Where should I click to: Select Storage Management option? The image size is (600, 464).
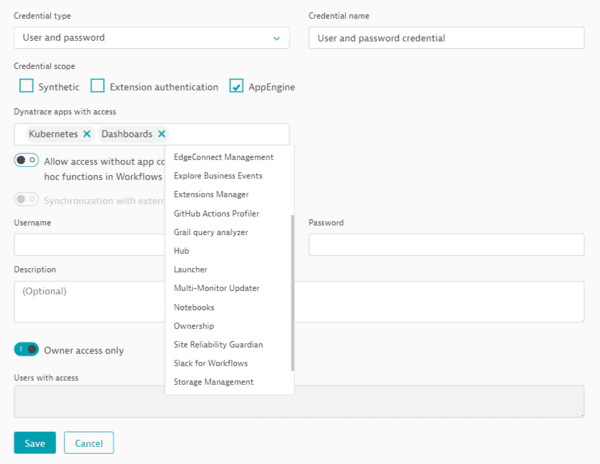(230, 382)
